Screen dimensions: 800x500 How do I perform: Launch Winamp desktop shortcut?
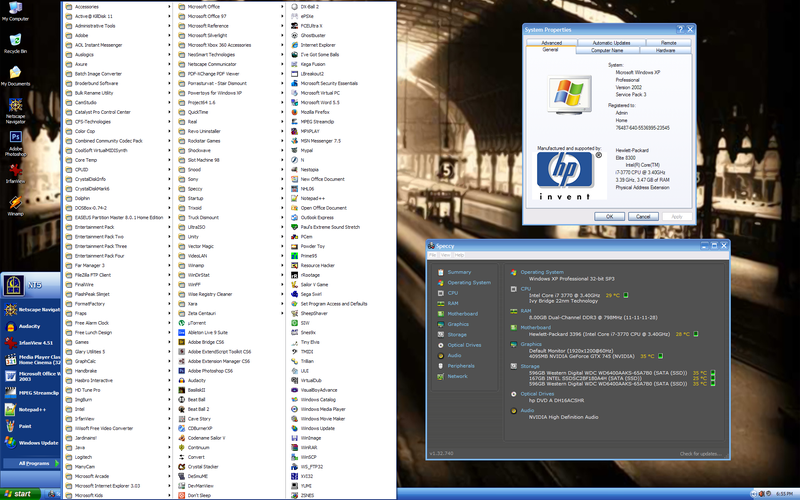coord(15,206)
